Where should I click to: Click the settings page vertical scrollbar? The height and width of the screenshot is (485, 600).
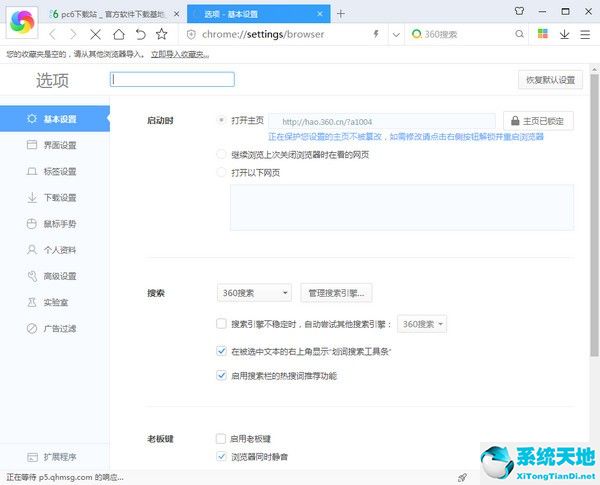pos(594,214)
